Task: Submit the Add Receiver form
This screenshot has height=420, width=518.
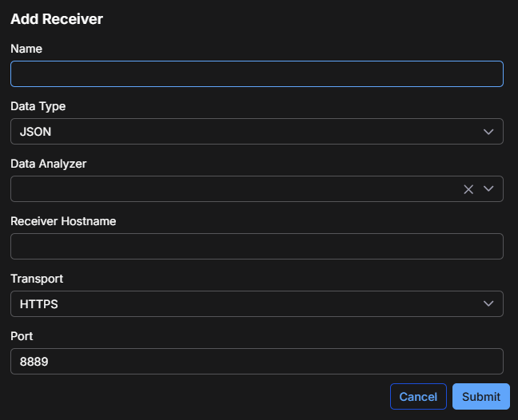Action: (480, 397)
